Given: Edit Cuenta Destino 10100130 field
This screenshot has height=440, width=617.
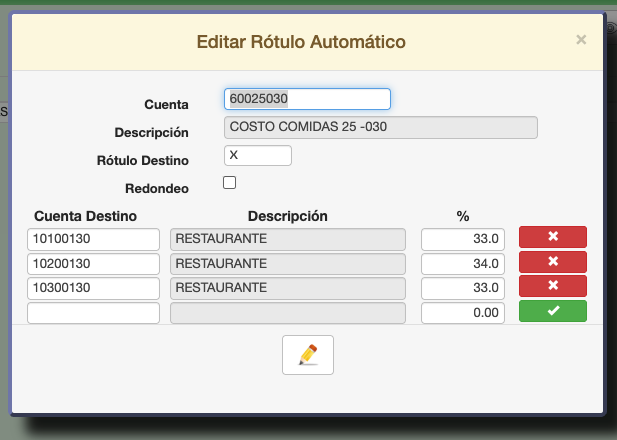Looking at the screenshot, I should tap(93, 239).
